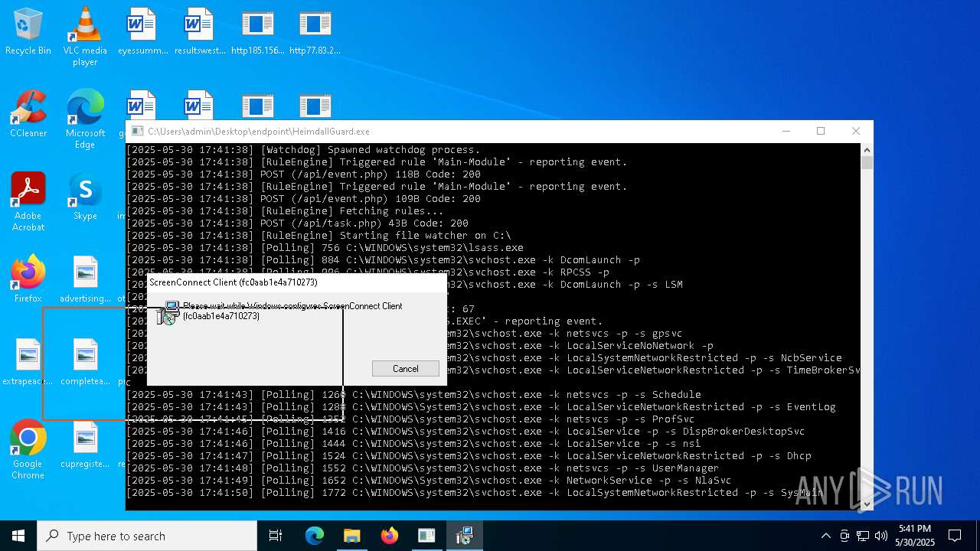Open Task View from taskbar

276,536
